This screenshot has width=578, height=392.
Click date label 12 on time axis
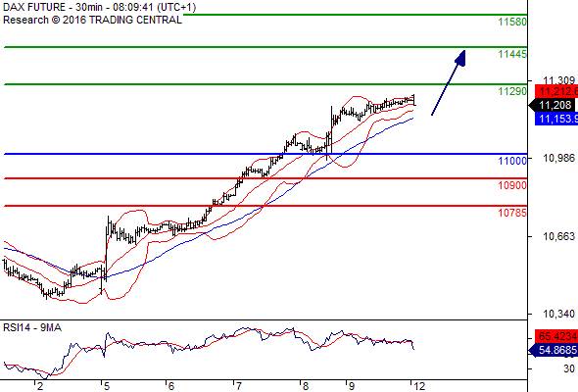(419, 386)
